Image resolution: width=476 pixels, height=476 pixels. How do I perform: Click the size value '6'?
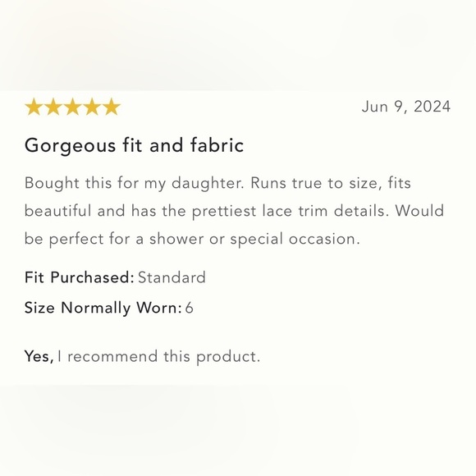(189, 308)
